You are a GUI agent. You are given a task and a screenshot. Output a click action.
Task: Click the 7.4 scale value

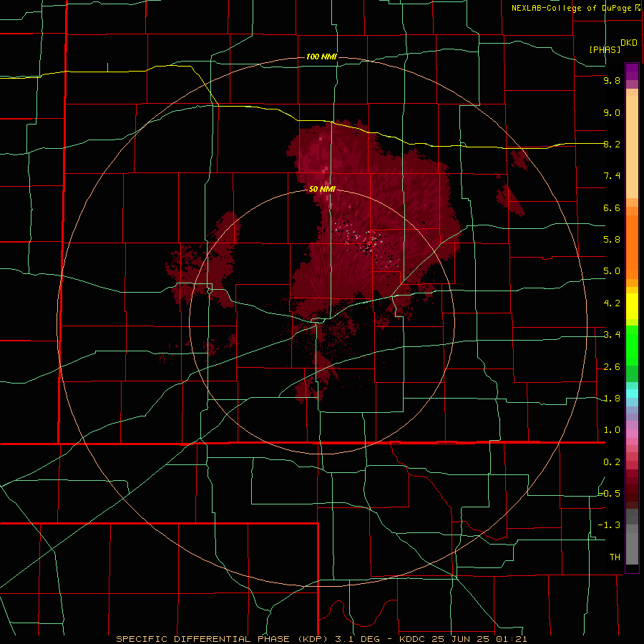click(612, 176)
